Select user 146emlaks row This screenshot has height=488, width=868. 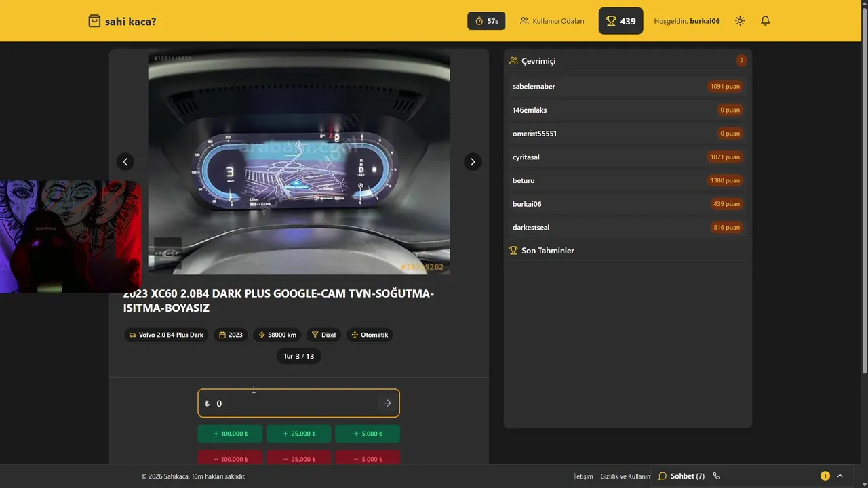click(x=627, y=110)
